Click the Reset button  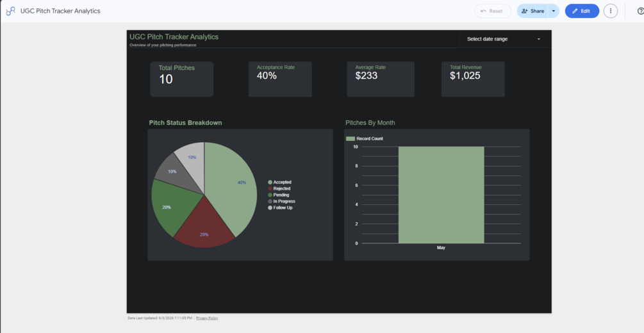492,11
